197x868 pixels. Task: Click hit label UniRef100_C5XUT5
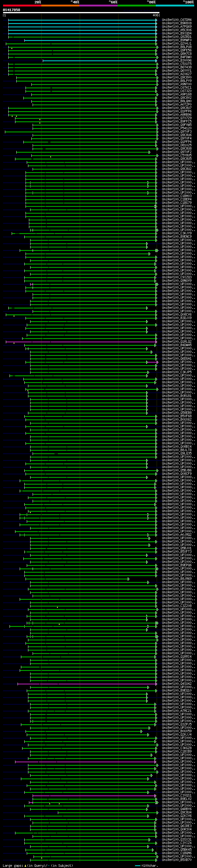pyautogui.click(x=176, y=64)
